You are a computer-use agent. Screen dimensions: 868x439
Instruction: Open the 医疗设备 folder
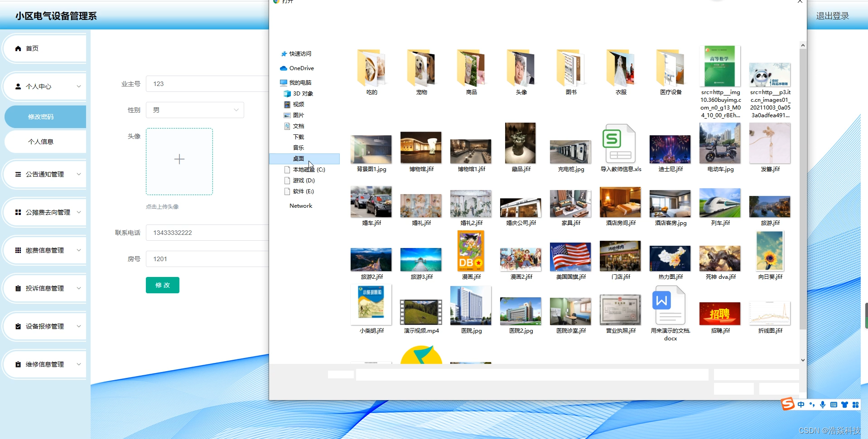(x=670, y=68)
